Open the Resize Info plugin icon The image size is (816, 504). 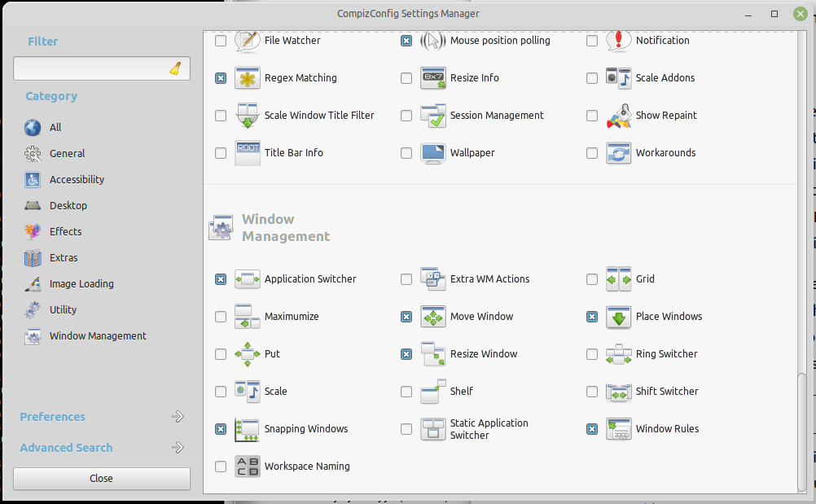coord(433,78)
